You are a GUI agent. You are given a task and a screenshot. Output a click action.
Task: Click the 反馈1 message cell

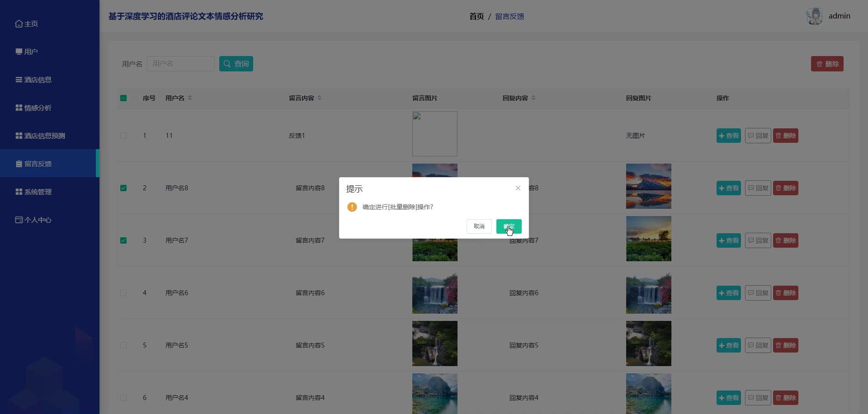(297, 136)
